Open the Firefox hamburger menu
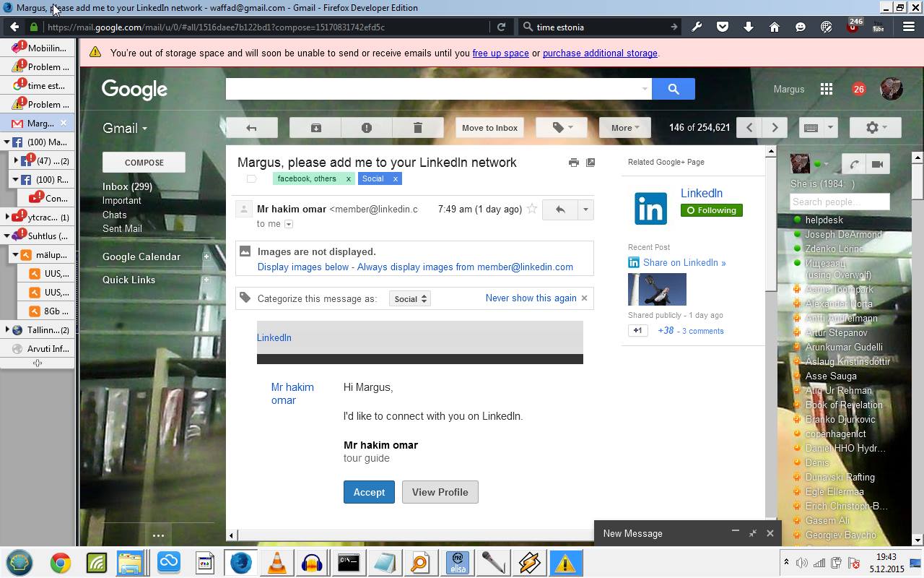 tap(909, 27)
